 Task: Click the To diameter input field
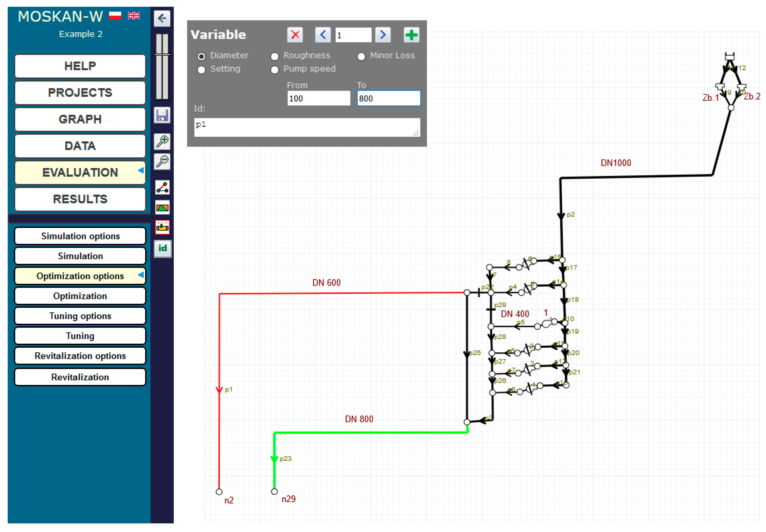388,98
